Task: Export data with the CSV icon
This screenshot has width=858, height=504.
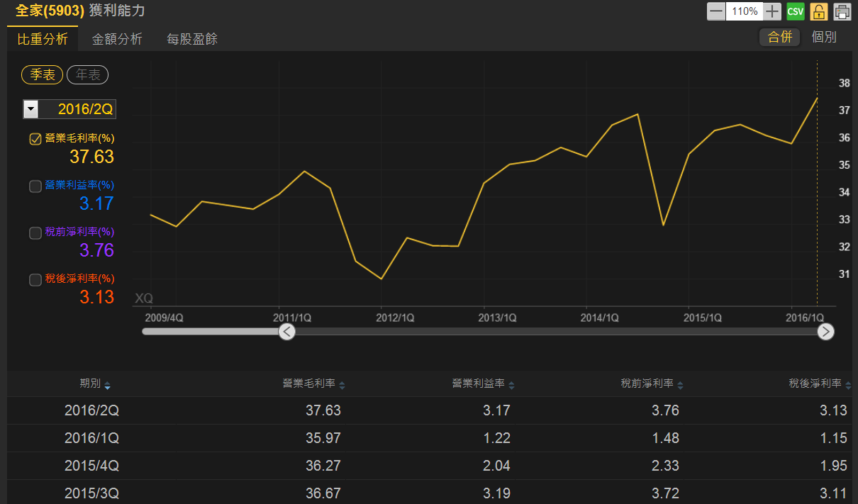Action: [x=796, y=11]
